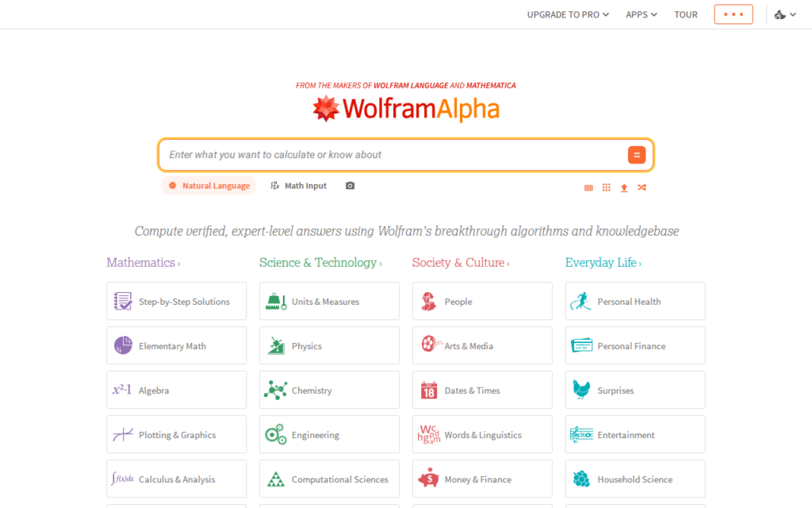
Task: Click the Personal Health runner icon
Action: pyautogui.click(x=581, y=301)
